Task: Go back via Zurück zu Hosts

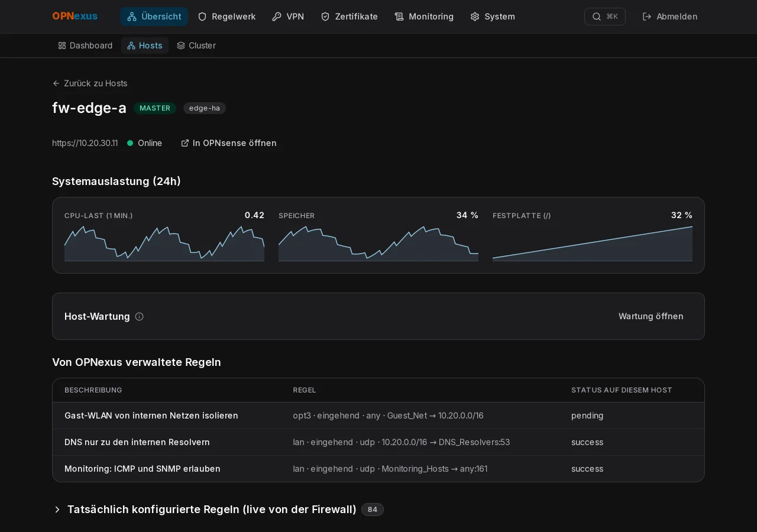Action: click(90, 83)
